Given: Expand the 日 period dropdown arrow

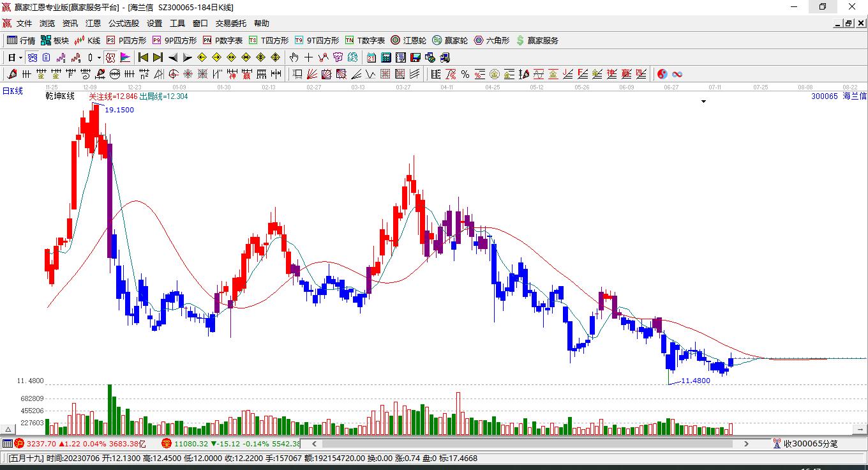Looking at the screenshot, I should [20, 57].
